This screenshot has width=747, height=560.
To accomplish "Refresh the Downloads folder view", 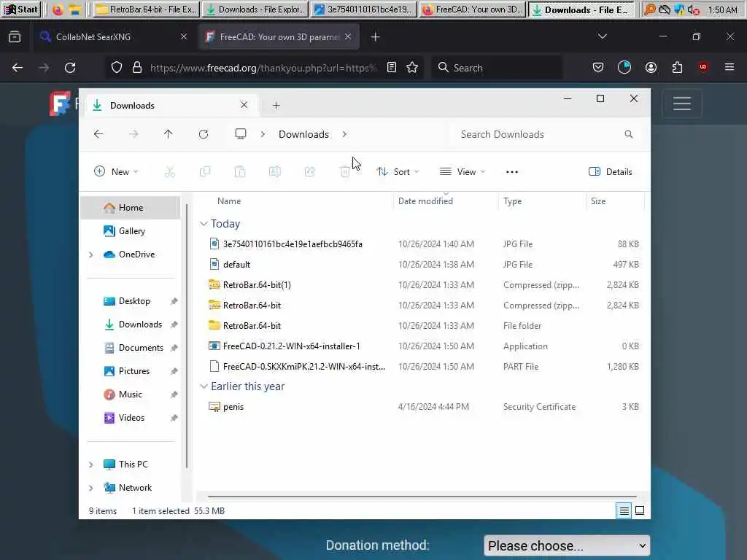I will [204, 134].
